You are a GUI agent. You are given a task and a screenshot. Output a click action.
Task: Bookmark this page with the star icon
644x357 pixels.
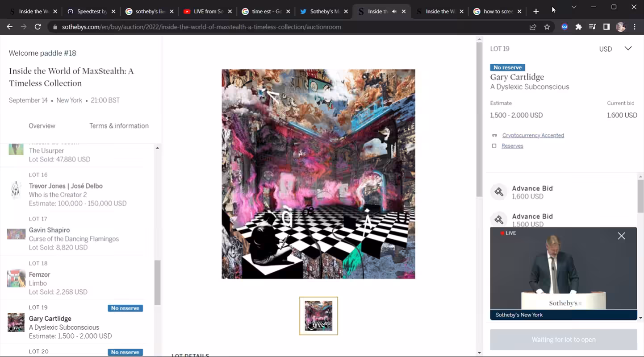[x=547, y=27]
